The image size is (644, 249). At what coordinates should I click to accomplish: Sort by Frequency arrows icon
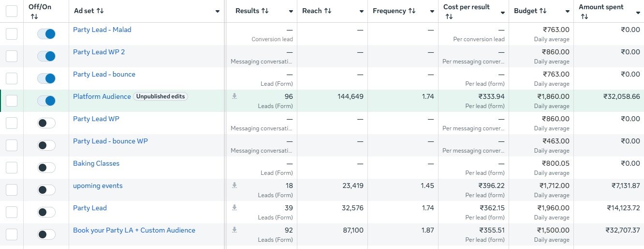click(412, 11)
